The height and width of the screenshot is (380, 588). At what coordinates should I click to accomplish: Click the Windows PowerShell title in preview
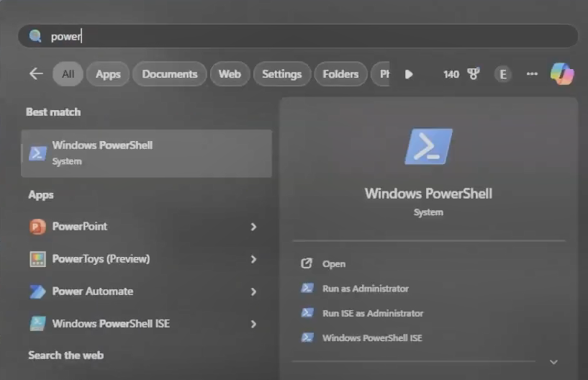tap(428, 194)
